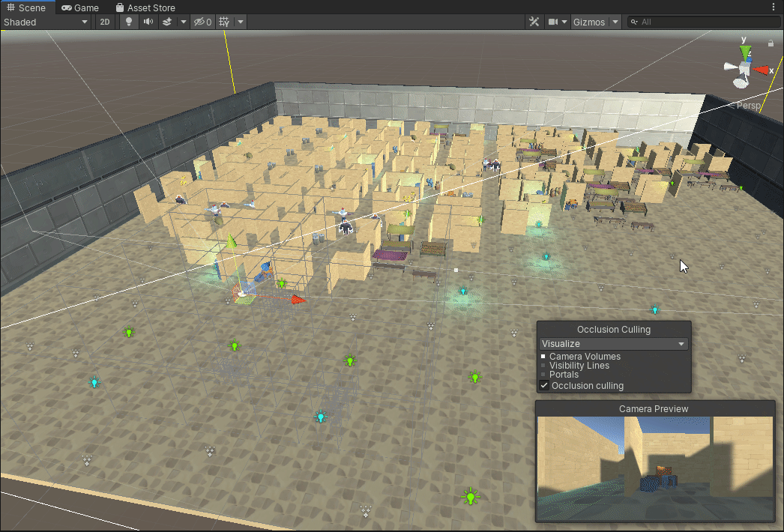Click the scene visibility eye icon
The height and width of the screenshot is (532, 784).
201,22
